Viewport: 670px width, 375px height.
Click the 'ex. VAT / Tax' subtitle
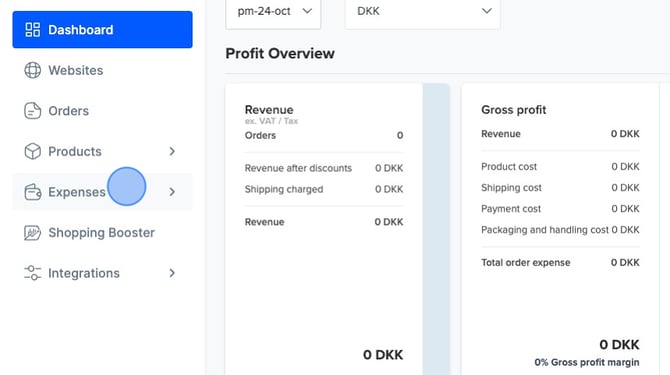coord(271,121)
